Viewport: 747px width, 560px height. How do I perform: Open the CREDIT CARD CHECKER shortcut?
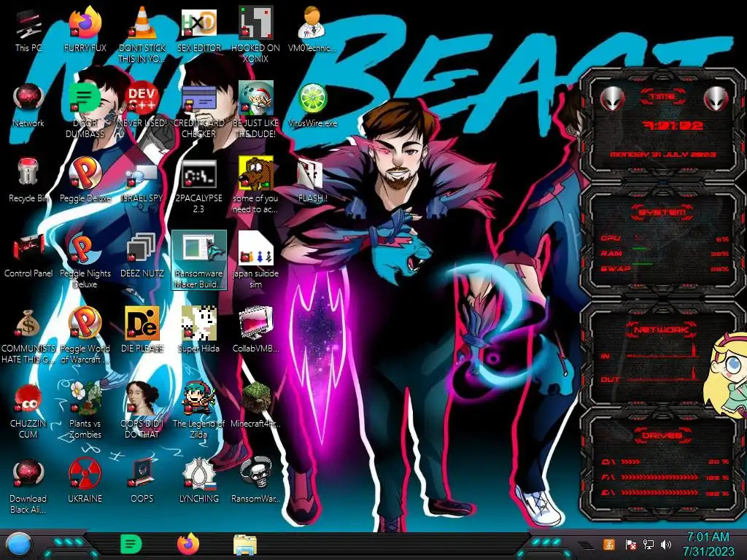pyautogui.click(x=198, y=110)
